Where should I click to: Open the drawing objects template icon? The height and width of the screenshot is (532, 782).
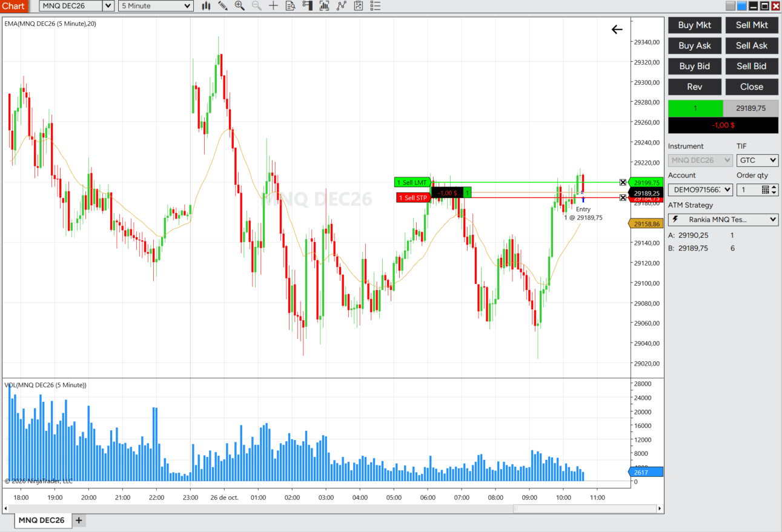(358, 6)
